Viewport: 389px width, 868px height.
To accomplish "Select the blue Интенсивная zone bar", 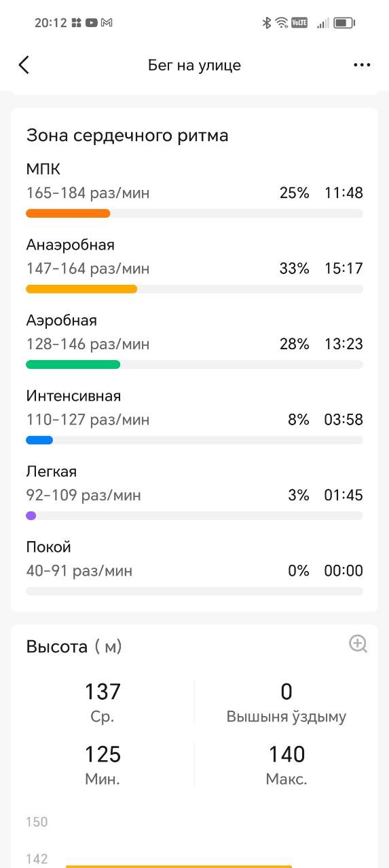I will pyautogui.click(x=39, y=440).
